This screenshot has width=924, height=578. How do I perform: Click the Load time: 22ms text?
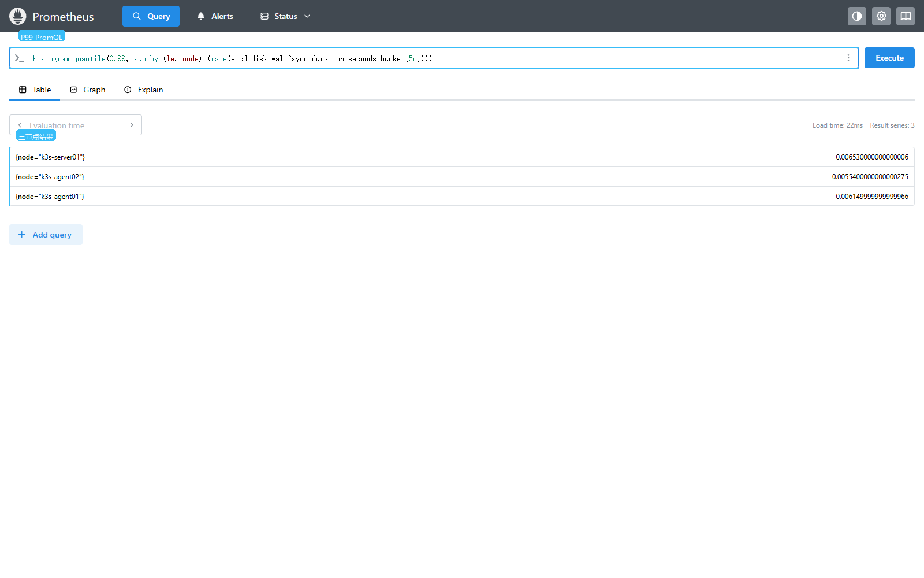[837, 125]
